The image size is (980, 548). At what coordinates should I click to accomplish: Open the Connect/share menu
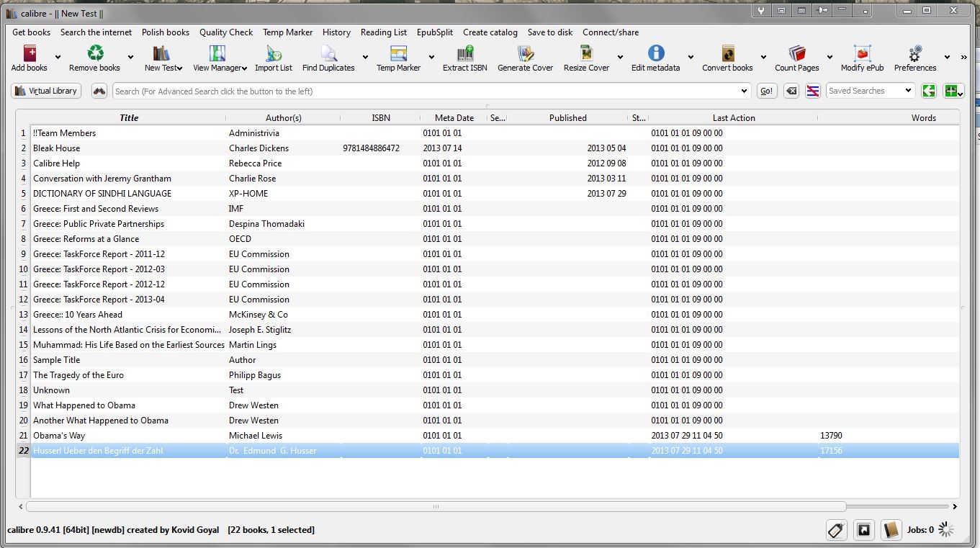click(x=611, y=32)
